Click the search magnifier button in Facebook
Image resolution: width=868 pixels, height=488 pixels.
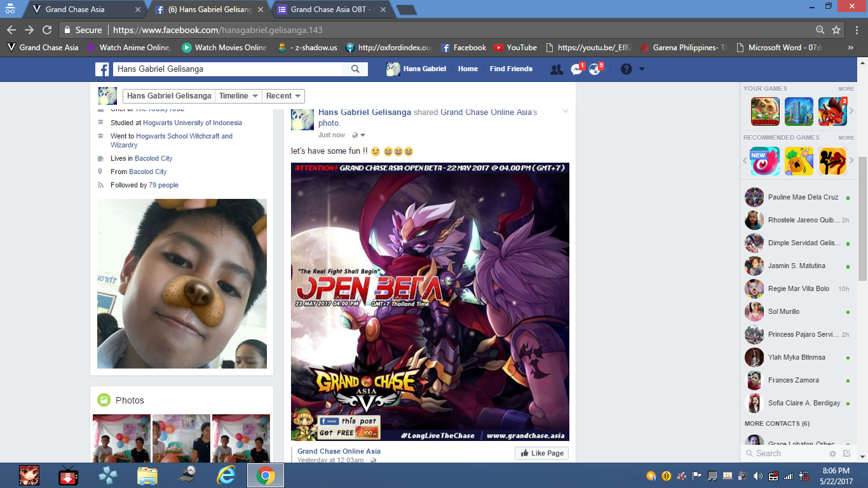tap(355, 69)
